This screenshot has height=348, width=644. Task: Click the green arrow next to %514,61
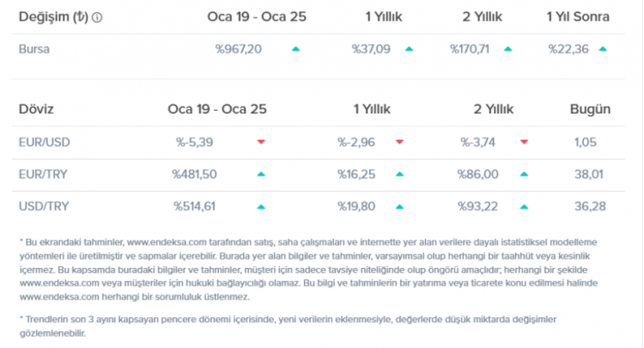click(x=261, y=207)
